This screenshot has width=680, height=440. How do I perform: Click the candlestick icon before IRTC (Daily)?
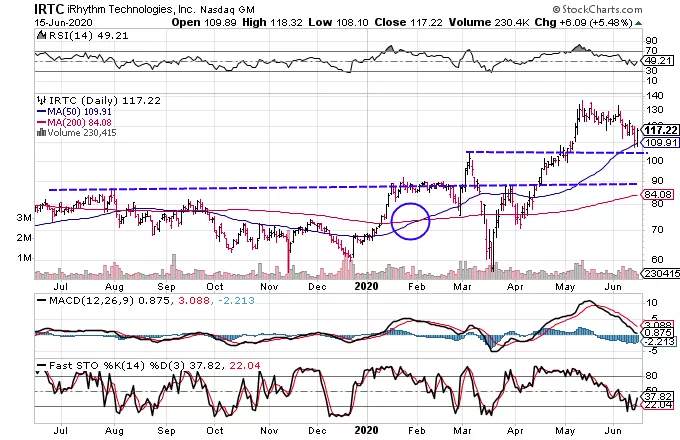pyautogui.click(x=41, y=101)
